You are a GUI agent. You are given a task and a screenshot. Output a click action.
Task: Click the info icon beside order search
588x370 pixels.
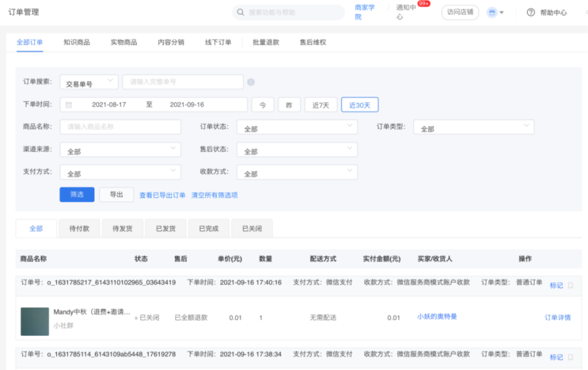point(251,82)
